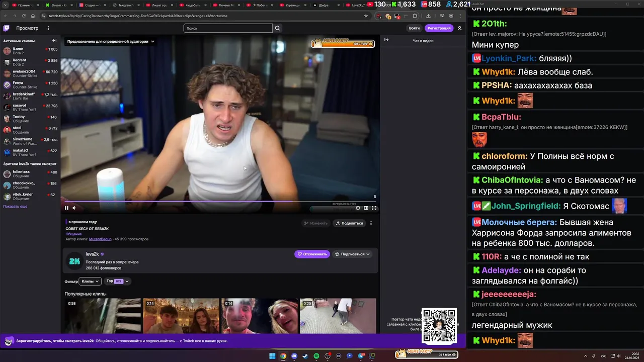The image size is (644, 362).
Task: Click browser reload button
Action: tap(24, 16)
